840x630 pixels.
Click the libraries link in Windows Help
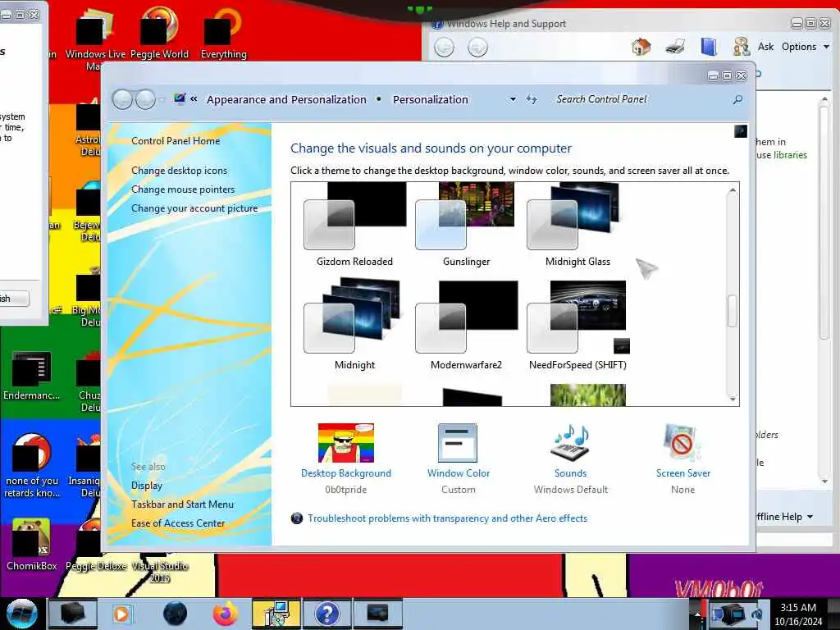click(x=790, y=155)
